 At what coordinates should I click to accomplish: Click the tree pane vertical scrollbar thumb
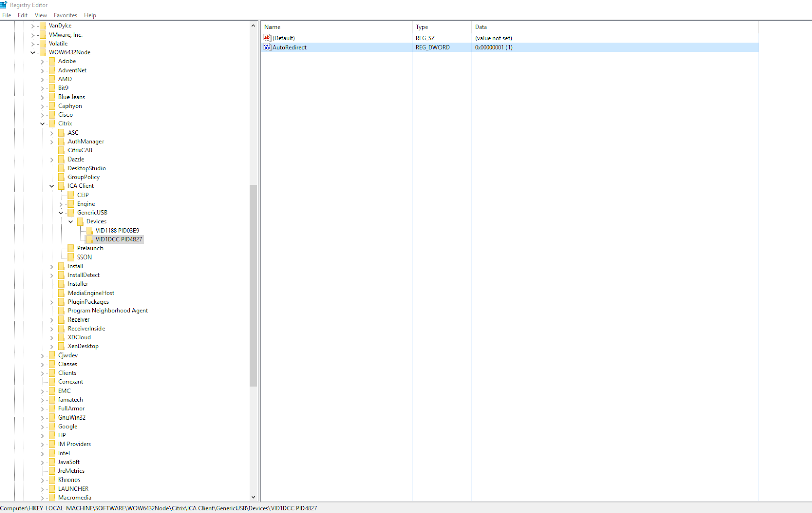[x=253, y=285]
